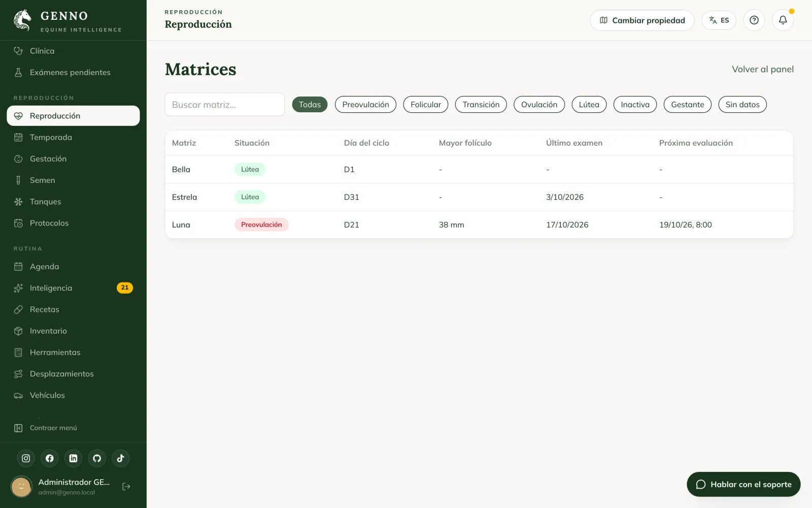Open the TikTok social icon
This screenshot has width=812, height=508.
(x=121, y=458)
